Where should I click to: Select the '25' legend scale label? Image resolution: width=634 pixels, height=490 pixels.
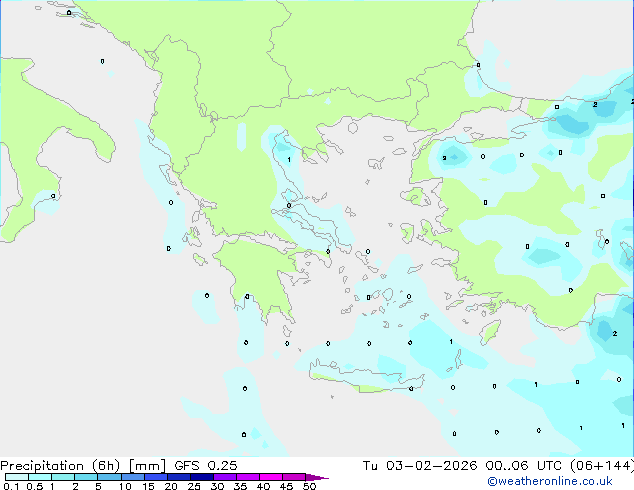click(194, 486)
